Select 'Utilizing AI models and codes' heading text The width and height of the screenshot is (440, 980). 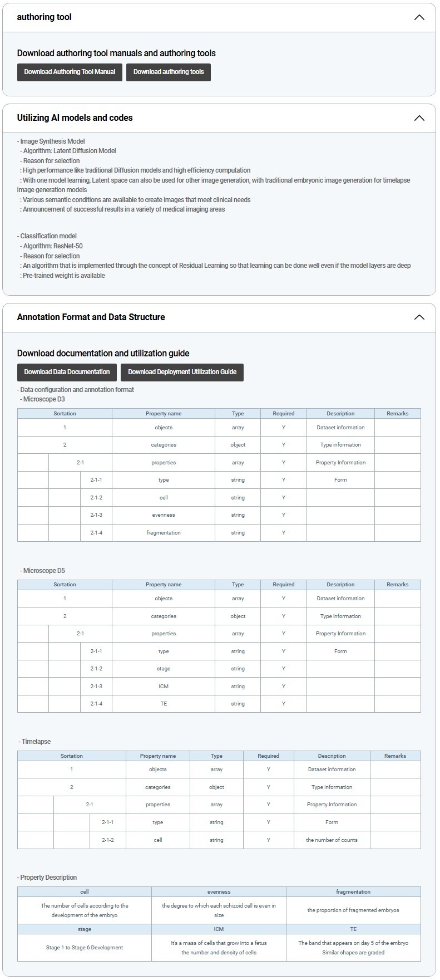click(75, 118)
